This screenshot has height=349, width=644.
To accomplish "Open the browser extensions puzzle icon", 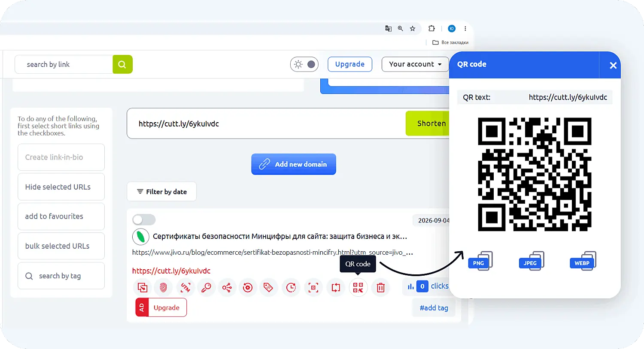I will (x=431, y=29).
